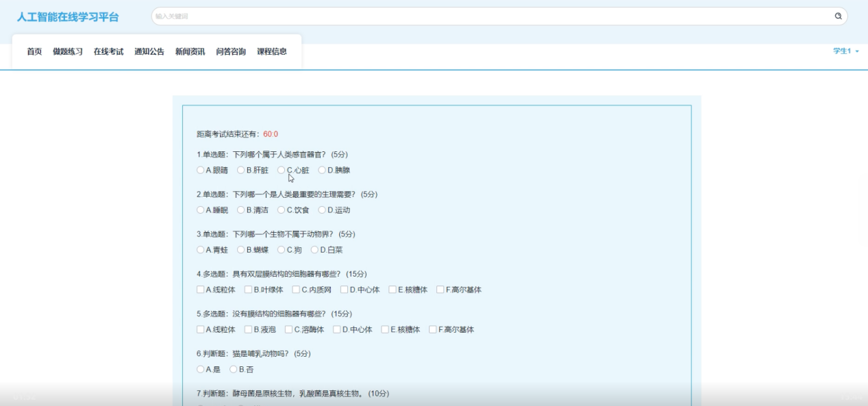This screenshot has width=868, height=406.
Task: Tick D.中心体 in question 5
Action: click(x=337, y=329)
